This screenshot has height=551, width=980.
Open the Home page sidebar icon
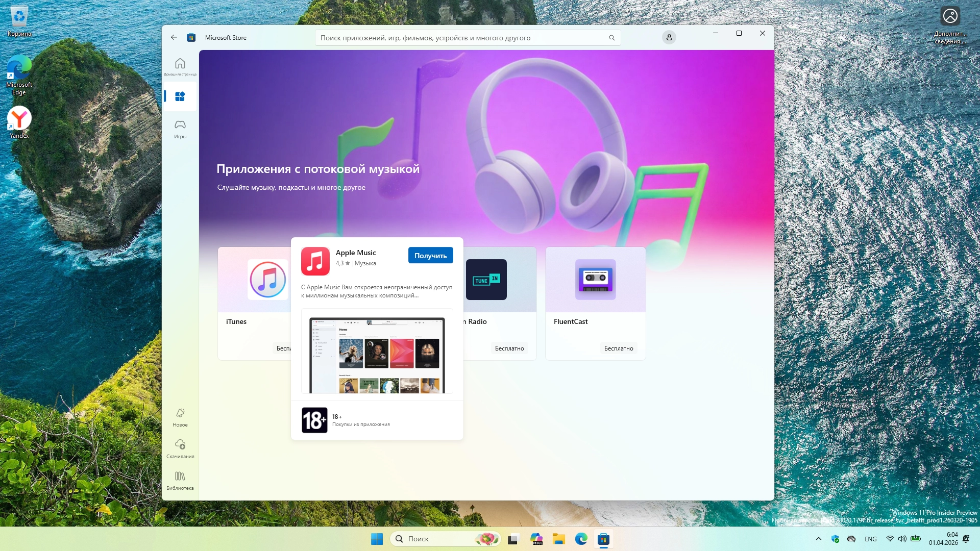point(180,64)
